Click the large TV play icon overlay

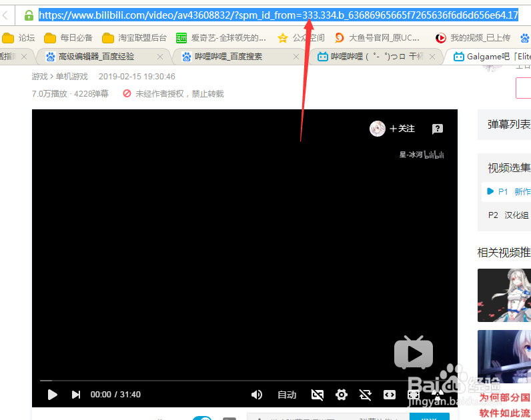point(414,352)
